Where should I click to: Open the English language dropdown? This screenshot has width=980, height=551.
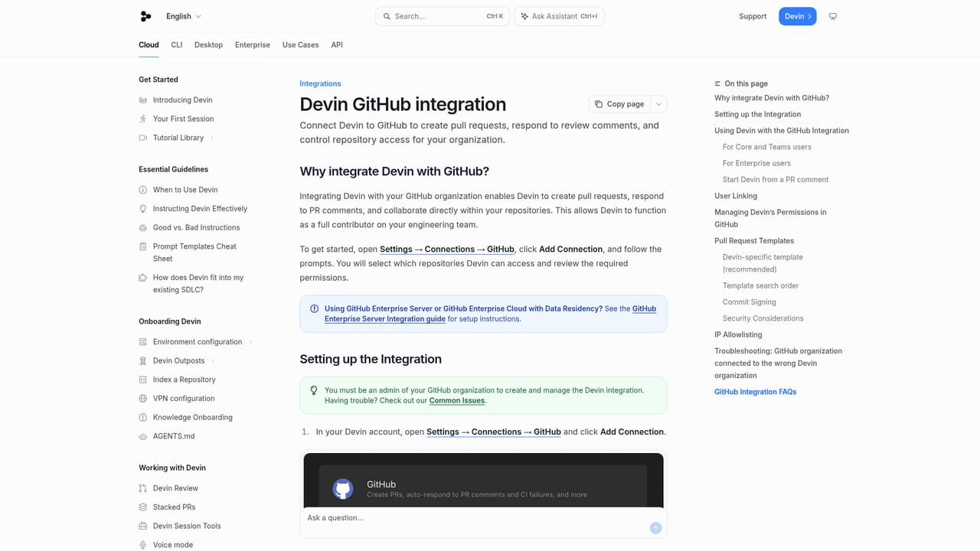click(x=184, y=16)
